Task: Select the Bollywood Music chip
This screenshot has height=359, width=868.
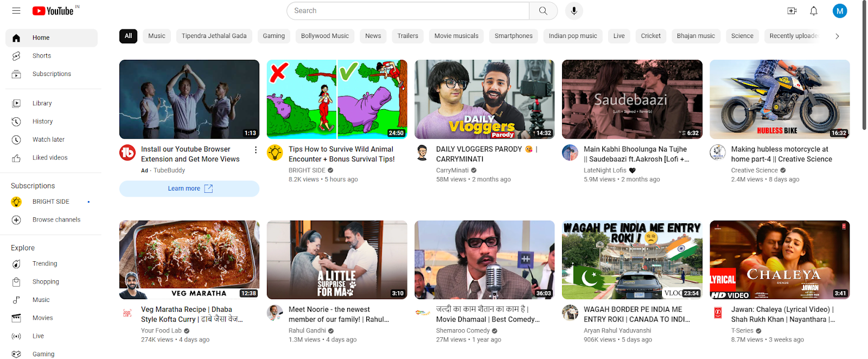Action: 324,36
